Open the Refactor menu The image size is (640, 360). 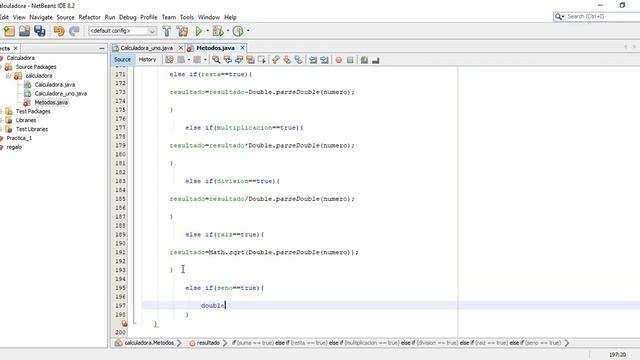pyautogui.click(x=89, y=17)
